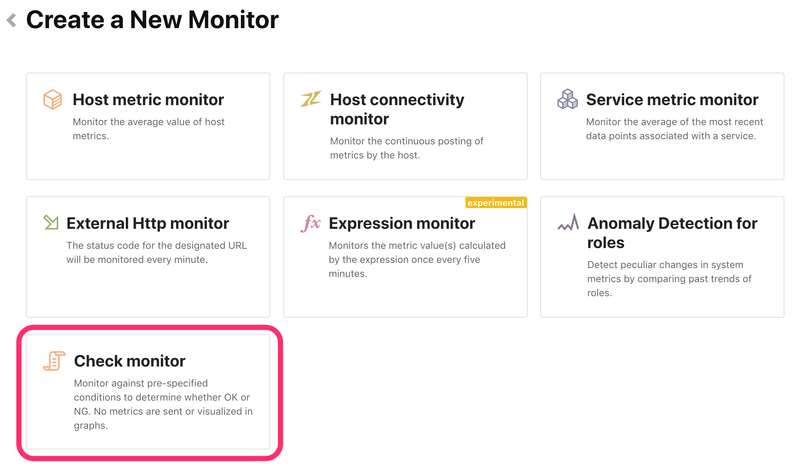Click 'Monitor the average value of host metrics.'

pyautogui.click(x=148, y=129)
